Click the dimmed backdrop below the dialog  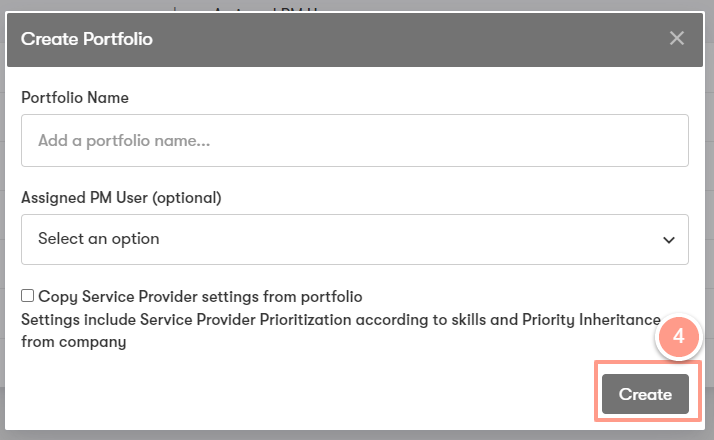[x=357, y=435]
